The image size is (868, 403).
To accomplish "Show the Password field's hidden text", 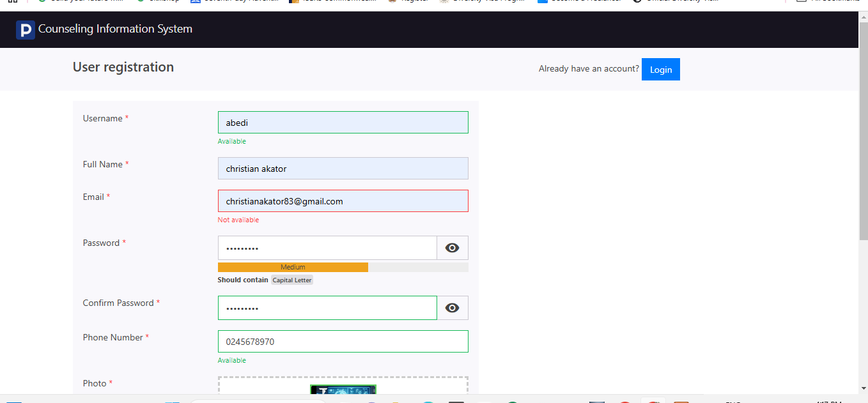I will coord(452,248).
